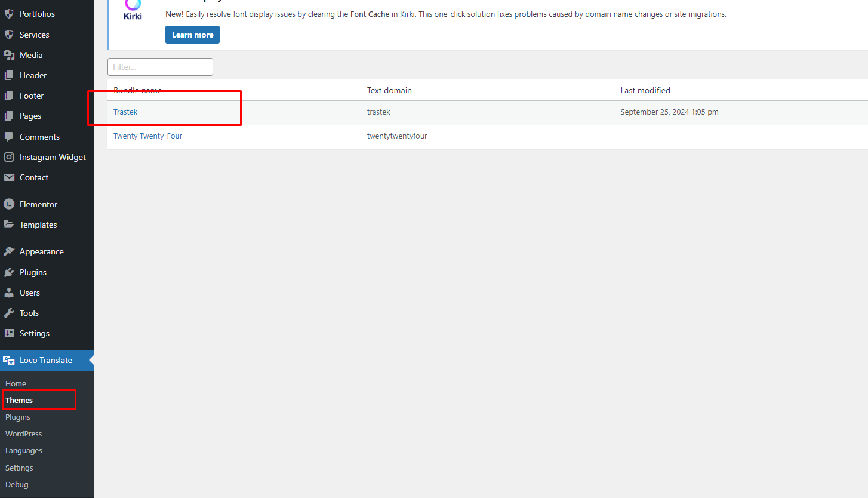This screenshot has width=868, height=498.
Task: Open the Debug submenu item
Action: 17,484
